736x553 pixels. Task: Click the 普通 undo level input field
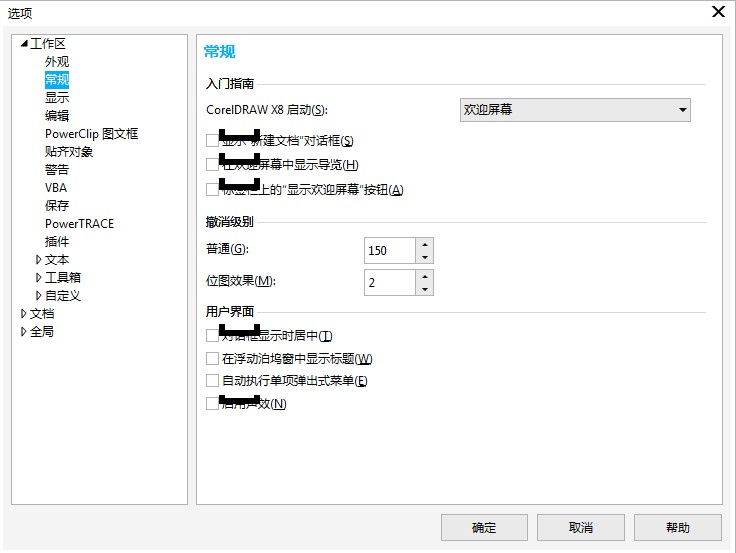pos(390,250)
